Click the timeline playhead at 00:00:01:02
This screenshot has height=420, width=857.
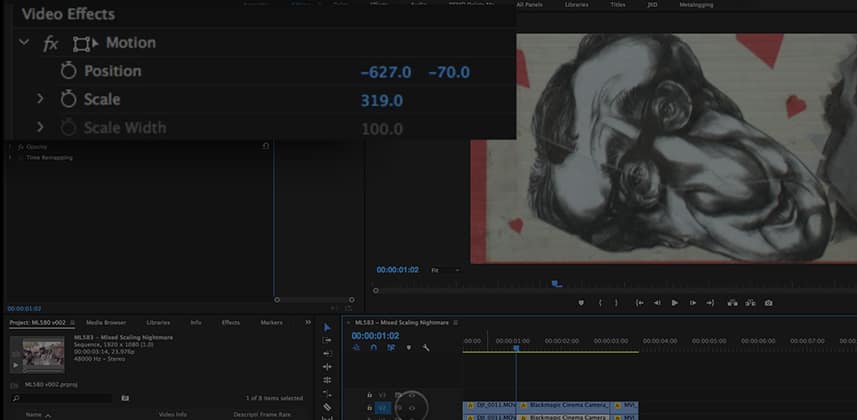pyautogui.click(x=515, y=348)
